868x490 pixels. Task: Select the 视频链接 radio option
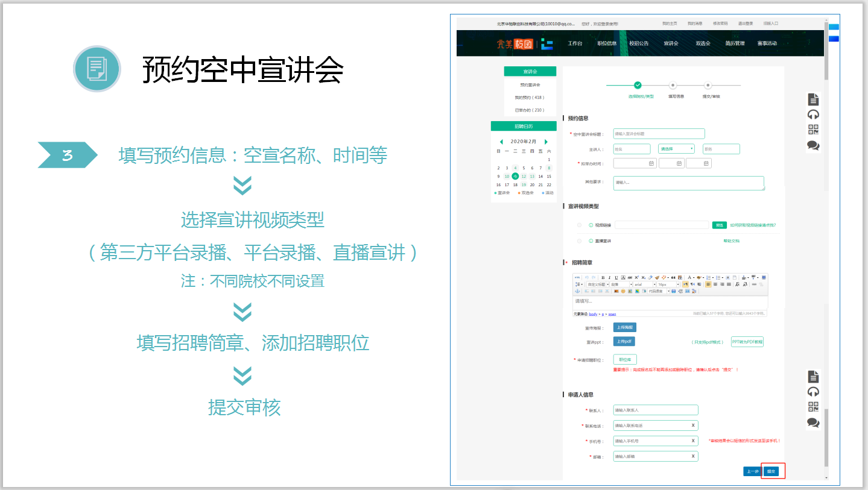580,225
